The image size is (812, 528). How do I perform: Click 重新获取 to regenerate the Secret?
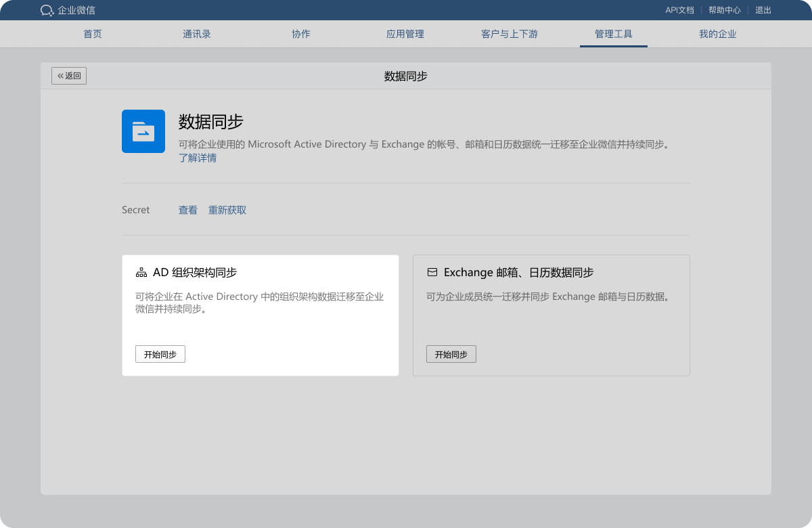(227, 211)
